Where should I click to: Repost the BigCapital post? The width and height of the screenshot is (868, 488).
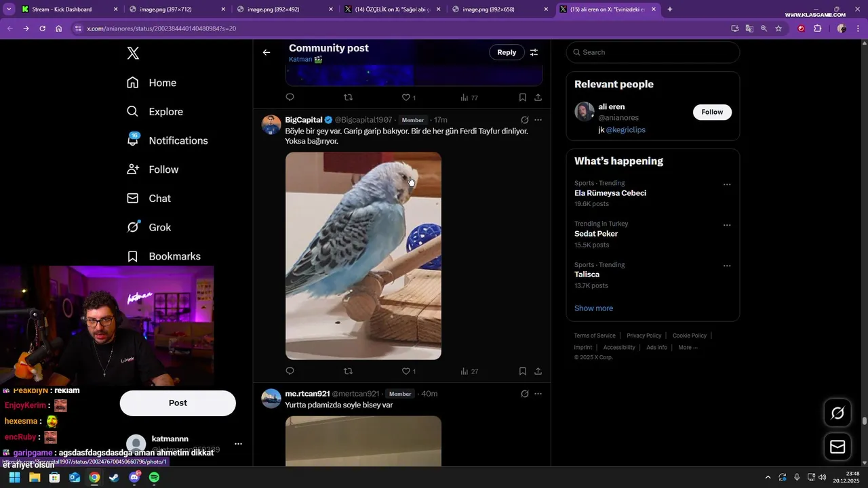pyautogui.click(x=349, y=371)
